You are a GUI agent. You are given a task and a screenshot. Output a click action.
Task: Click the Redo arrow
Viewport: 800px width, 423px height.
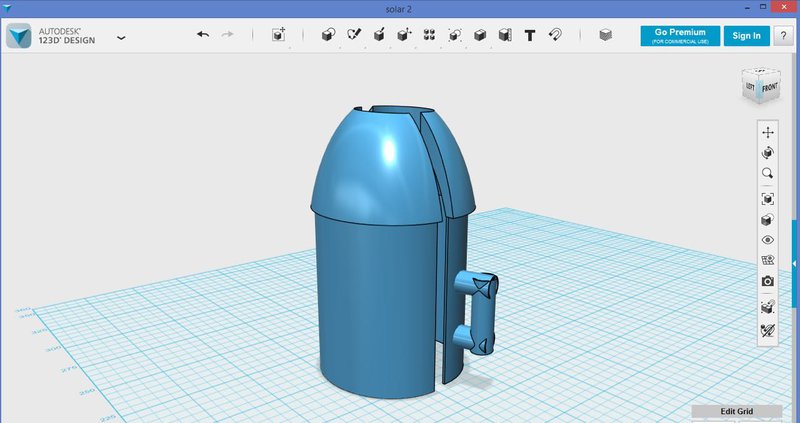[x=227, y=35]
